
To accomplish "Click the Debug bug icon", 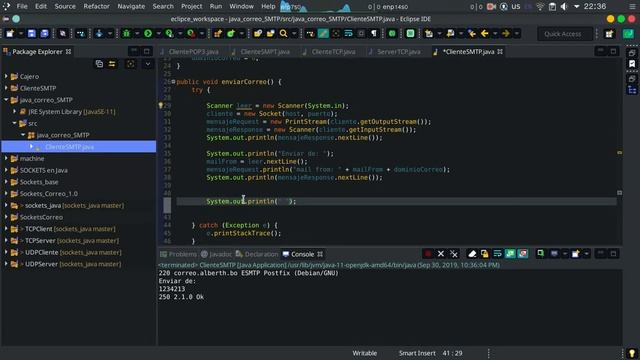I will tap(127, 33).
